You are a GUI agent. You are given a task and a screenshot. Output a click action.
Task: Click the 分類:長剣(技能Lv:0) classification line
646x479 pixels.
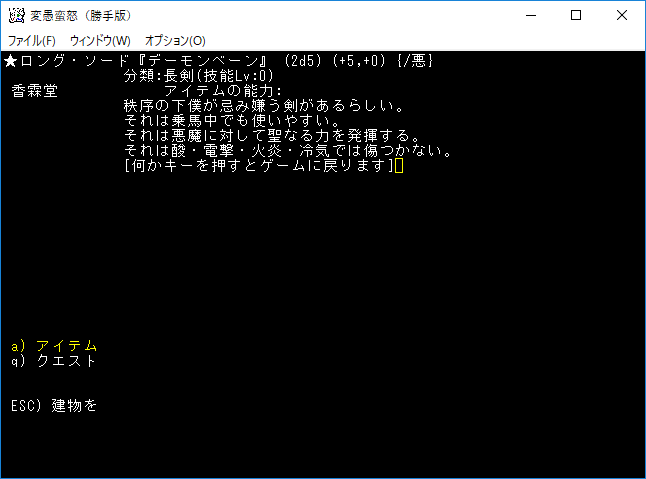(x=199, y=76)
